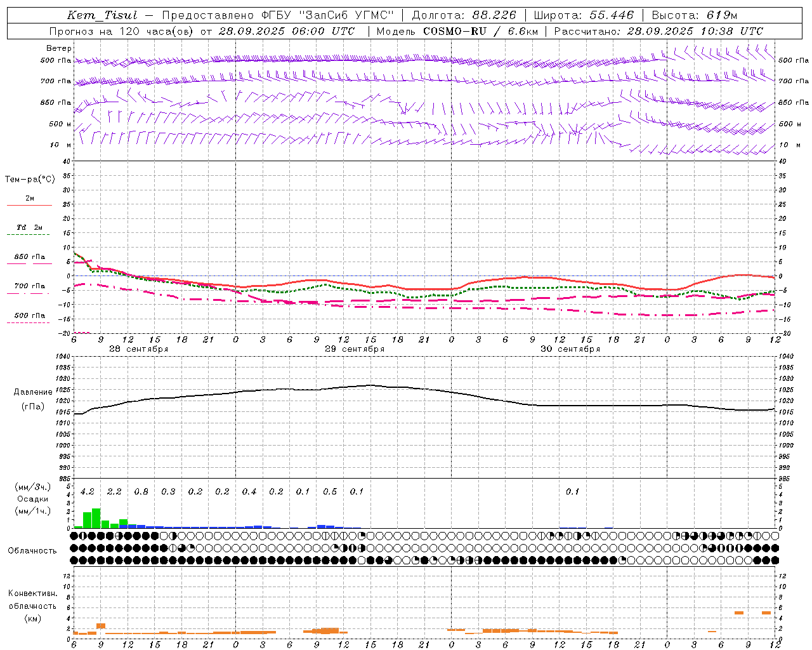Click the Ветер wind section label
This screenshot has height=650, width=812.
[x=59, y=48]
